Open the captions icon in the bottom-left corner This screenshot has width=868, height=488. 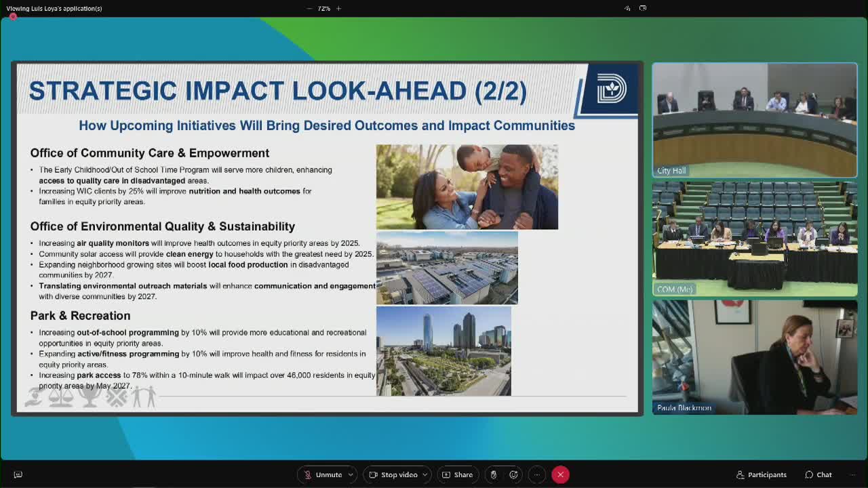pyautogui.click(x=18, y=474)
